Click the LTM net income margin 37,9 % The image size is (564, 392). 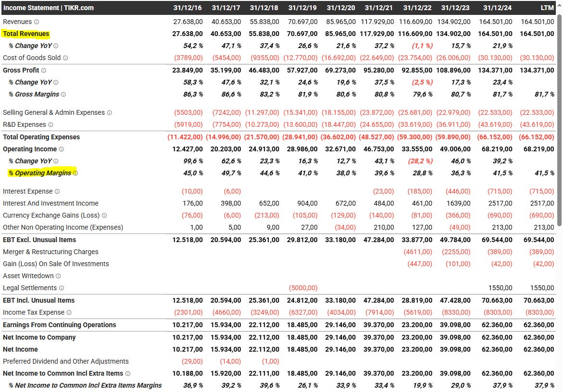[x=544, y=386]
